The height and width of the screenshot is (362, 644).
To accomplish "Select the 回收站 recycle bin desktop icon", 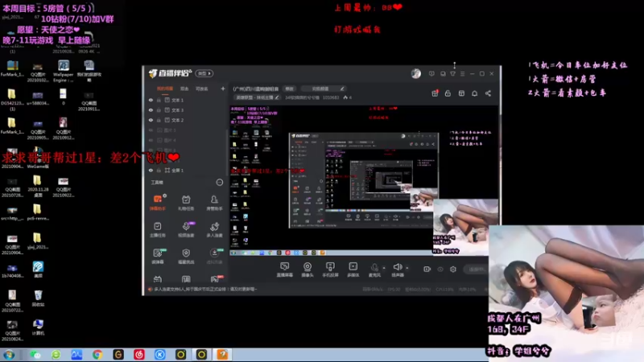I will coord(38,298).
